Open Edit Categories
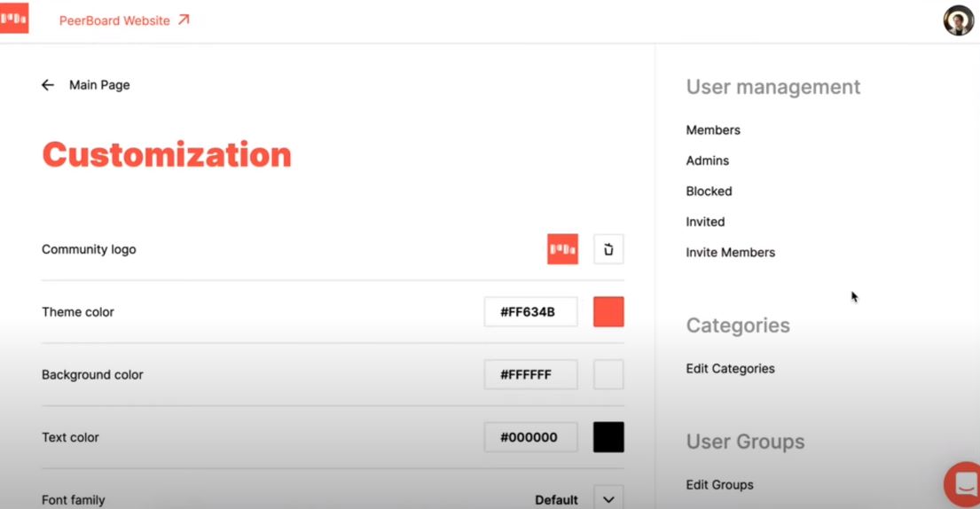 click(730, 369)
